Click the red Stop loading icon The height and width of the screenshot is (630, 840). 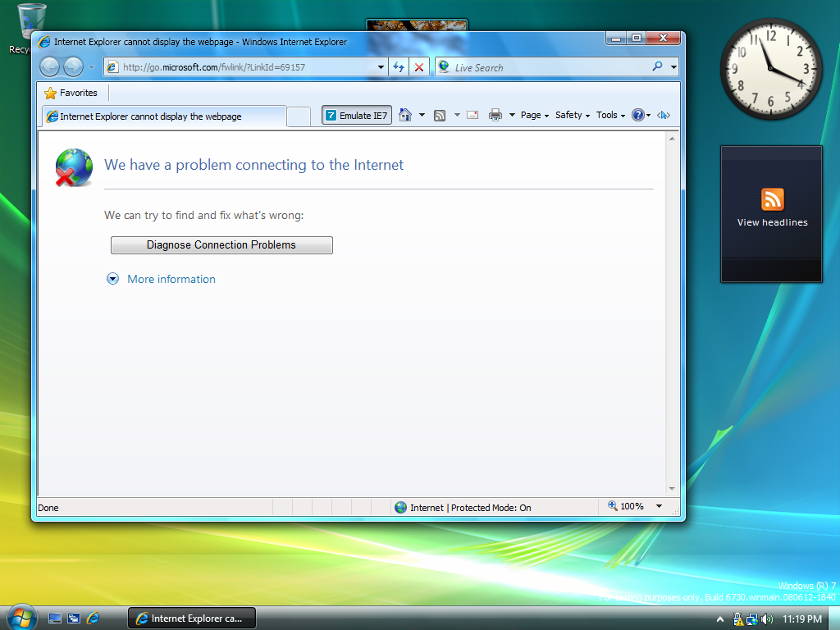coord(419,67)
